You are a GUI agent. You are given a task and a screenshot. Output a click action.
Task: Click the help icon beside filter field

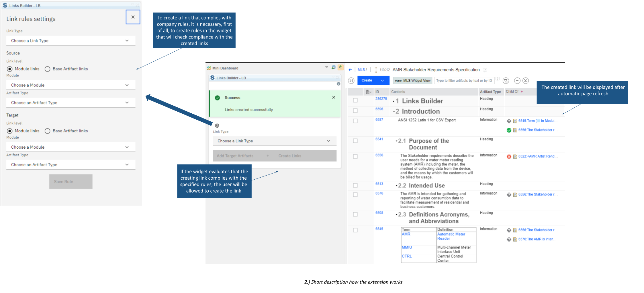(498, 79)
